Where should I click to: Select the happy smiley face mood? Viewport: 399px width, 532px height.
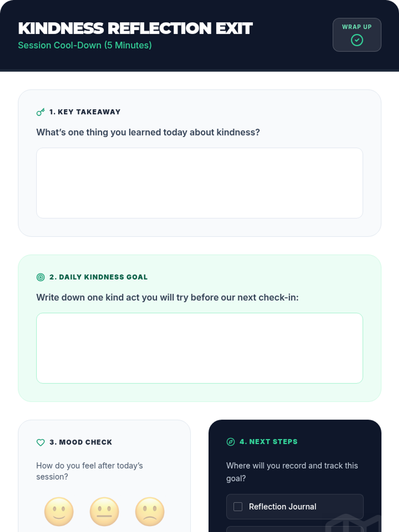tap(59, 511)
